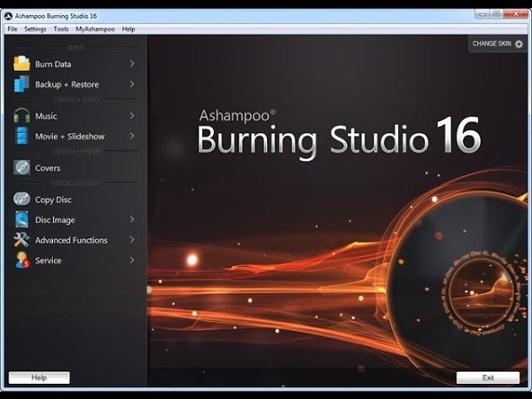Maximize the Burning Studio window
532x399 pixels.
point(497,14)
